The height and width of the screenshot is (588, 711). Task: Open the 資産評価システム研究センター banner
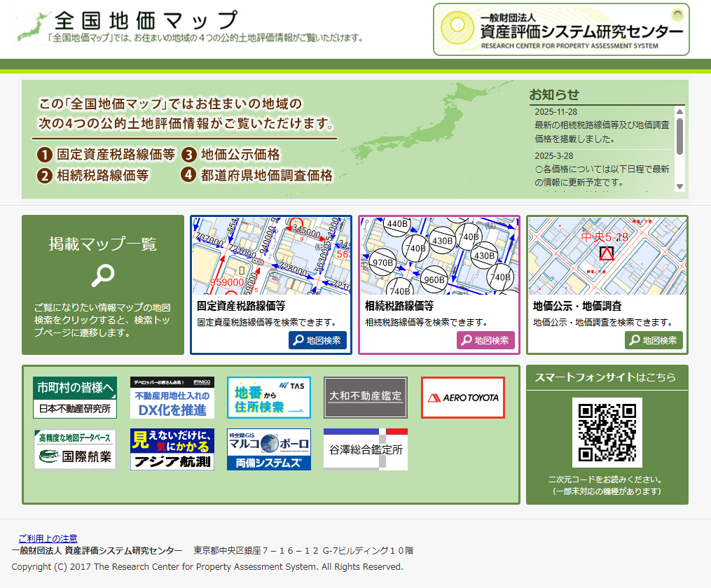coord(561,29)
